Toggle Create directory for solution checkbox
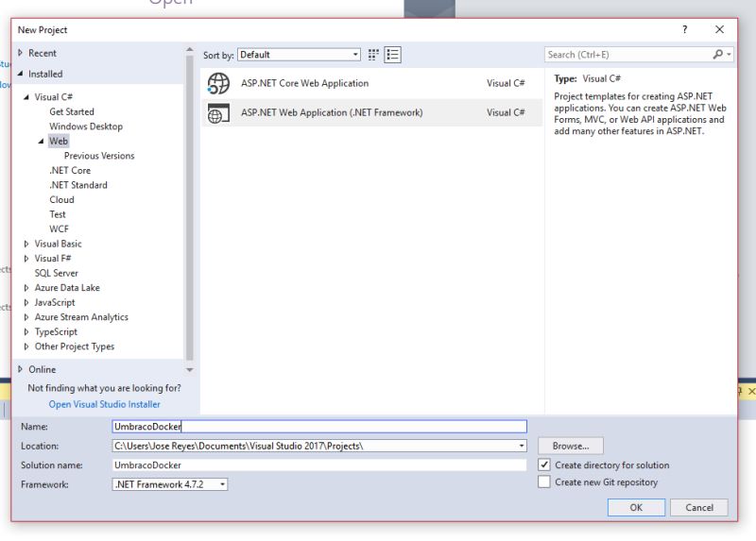 [x=544, y=465]
